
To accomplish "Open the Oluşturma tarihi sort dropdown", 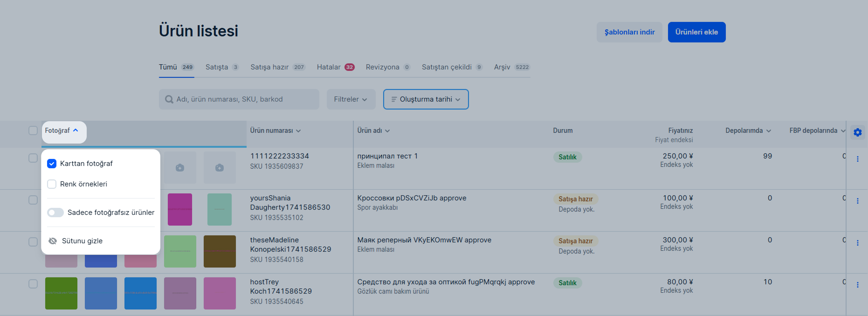I will [426, 99].
